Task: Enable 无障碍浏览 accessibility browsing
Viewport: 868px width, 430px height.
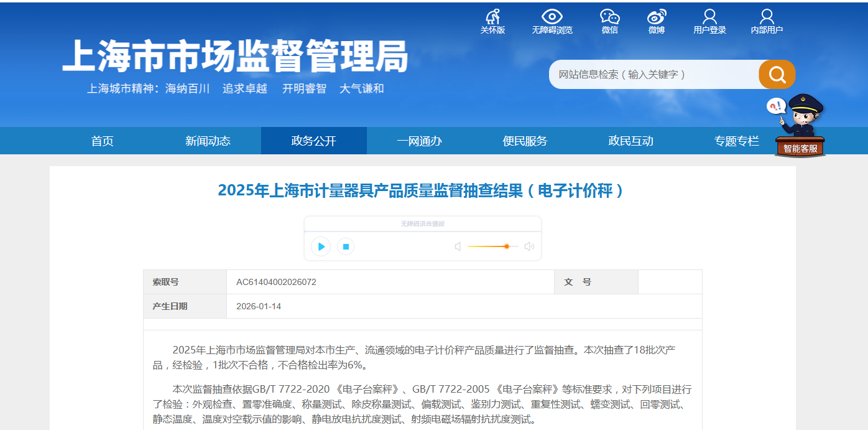Action: tap(552, 21)
